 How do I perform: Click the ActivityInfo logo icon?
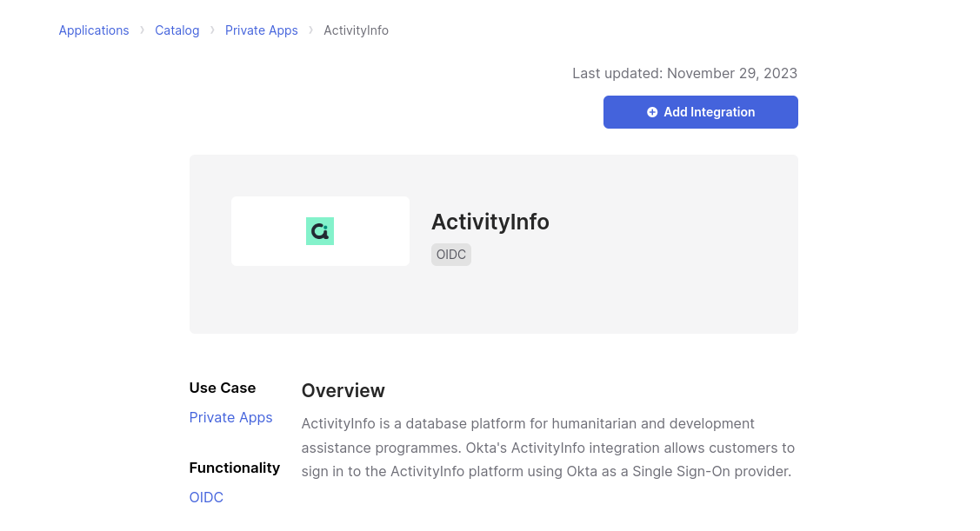point(320,231)
